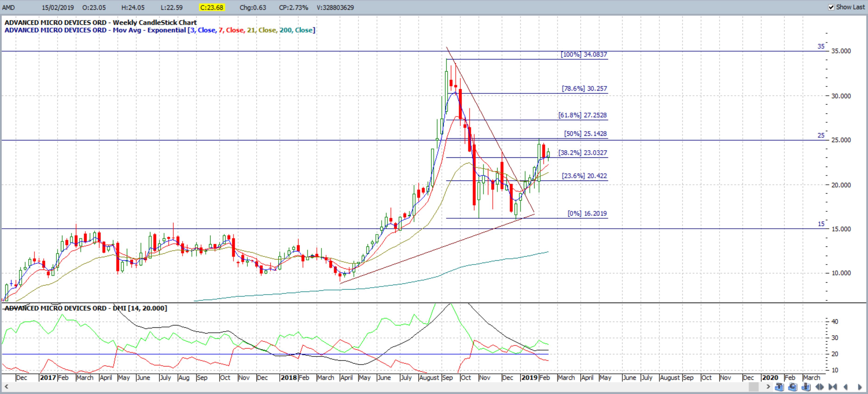Click the [50%] 25.1428 Fibonacci label

coord(586,134)
